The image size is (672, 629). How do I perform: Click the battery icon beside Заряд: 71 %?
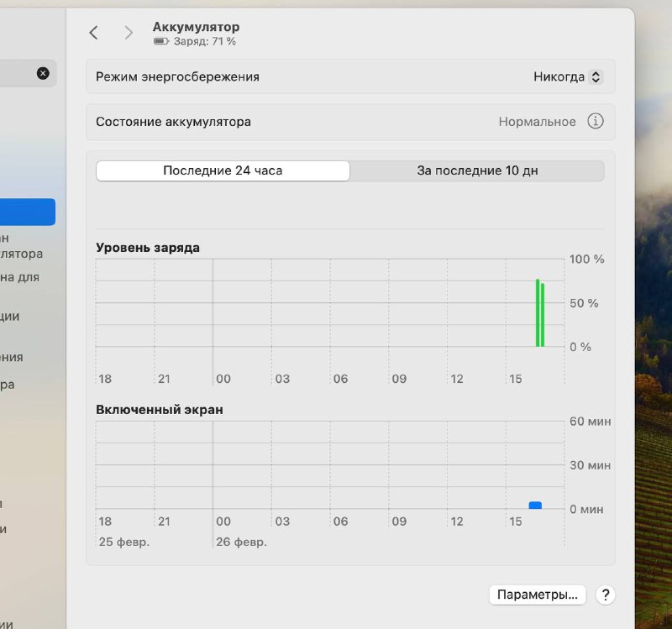coord(161,41)
